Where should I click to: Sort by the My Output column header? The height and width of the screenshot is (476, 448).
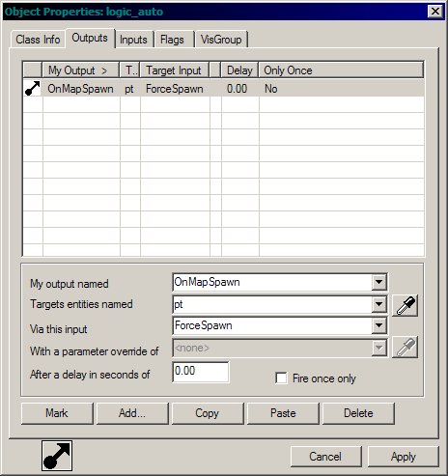point(80,70)
